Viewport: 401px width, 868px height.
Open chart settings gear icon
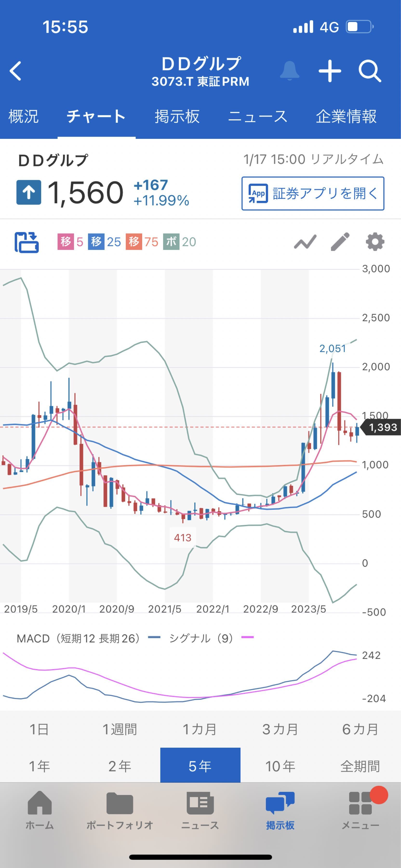[x=375, y=242]
